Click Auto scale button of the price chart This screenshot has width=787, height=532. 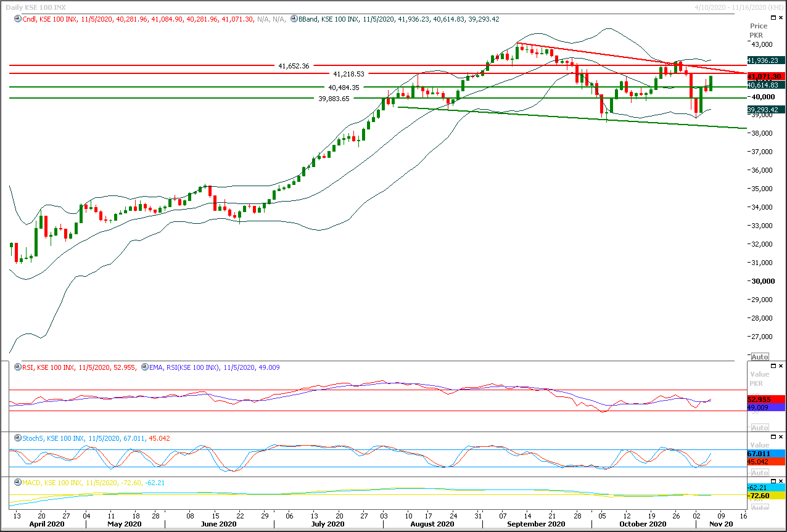coord(760,357)
